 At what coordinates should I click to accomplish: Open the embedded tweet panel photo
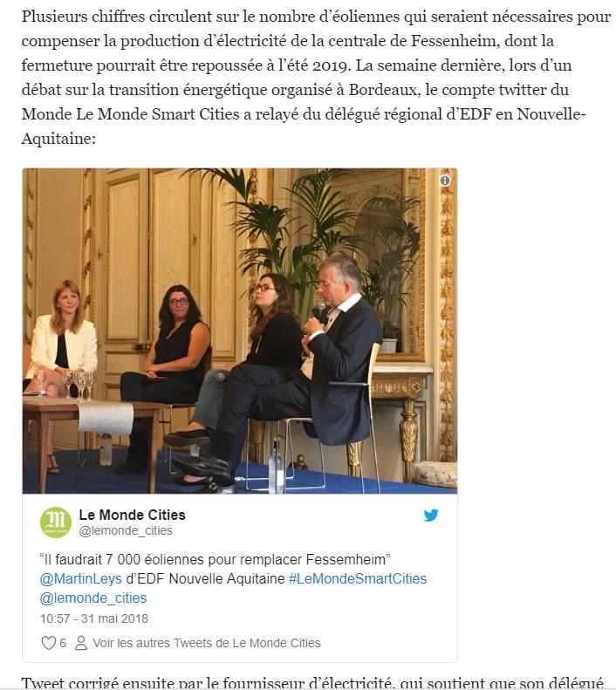(240, 331)
